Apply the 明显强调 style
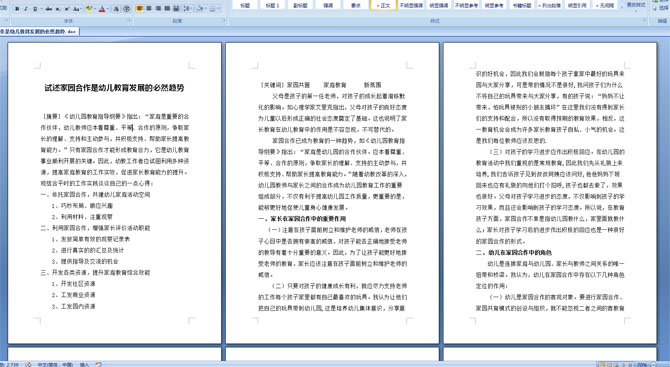This screenshot has height=367, width=670. (x=439, y=5)
